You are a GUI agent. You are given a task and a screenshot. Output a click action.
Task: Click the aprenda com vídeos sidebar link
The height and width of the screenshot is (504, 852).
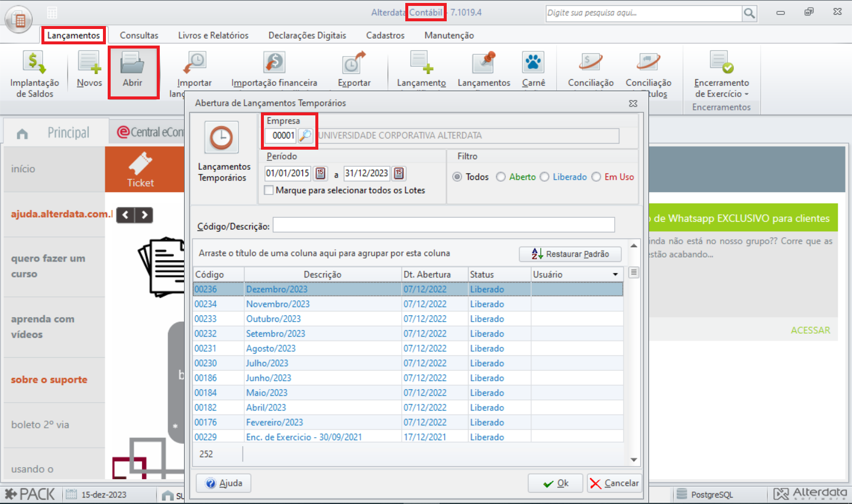tap(43, 327)
